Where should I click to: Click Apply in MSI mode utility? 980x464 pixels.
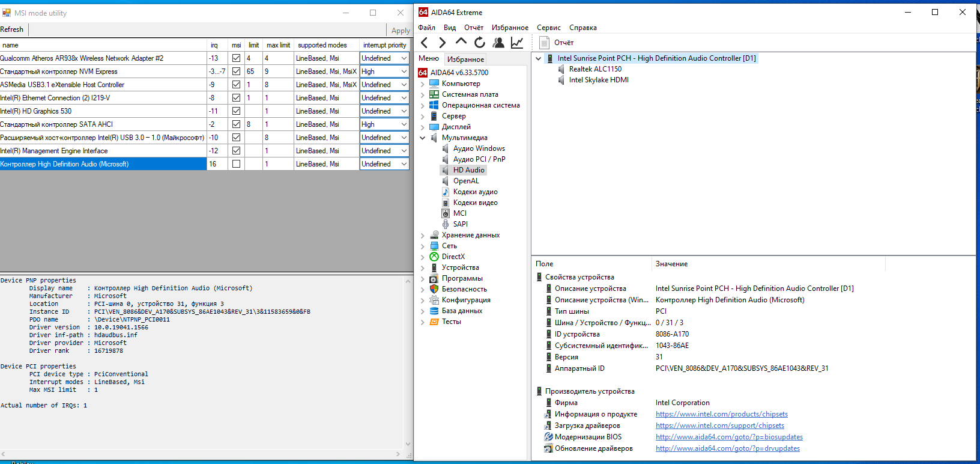click(401, 31)
